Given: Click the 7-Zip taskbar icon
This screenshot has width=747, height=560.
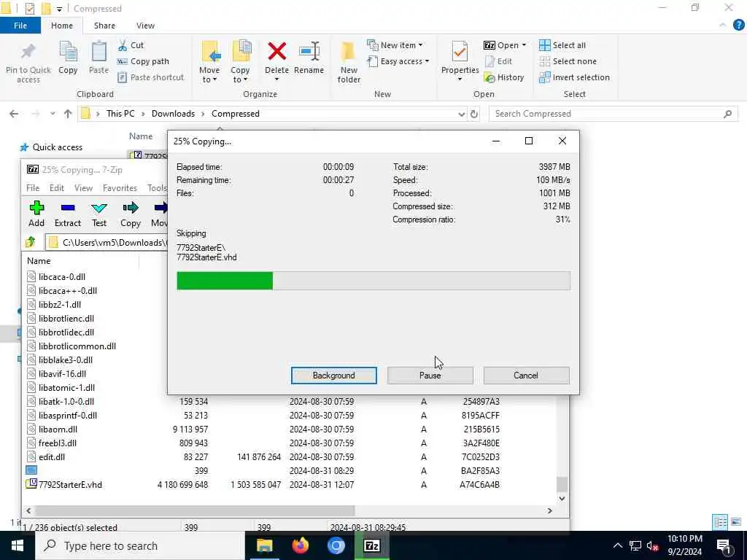Looking at the screenshot, I should coord(371,545).
